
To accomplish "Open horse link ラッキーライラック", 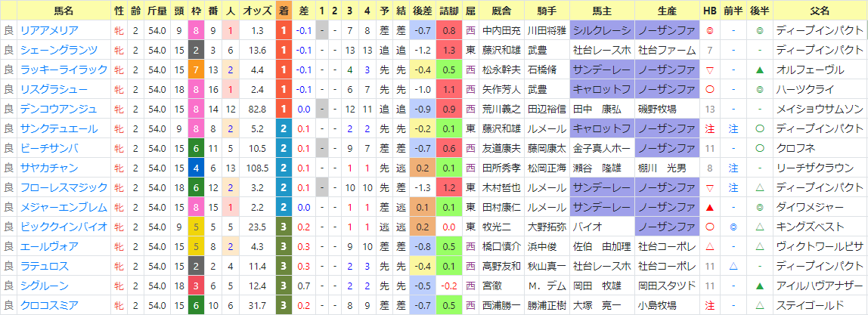I will pyautogui.click(x=64, y=70).
